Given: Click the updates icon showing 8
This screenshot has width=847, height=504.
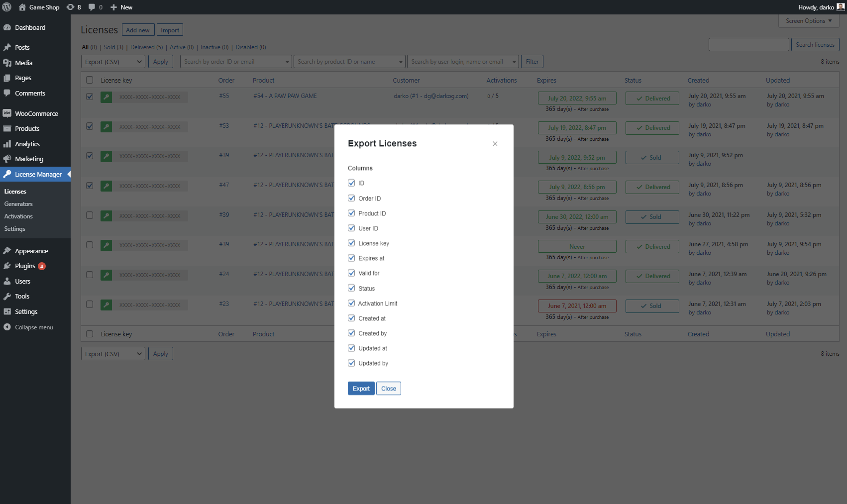Looking at the screenshot, I should click(71, 7).
